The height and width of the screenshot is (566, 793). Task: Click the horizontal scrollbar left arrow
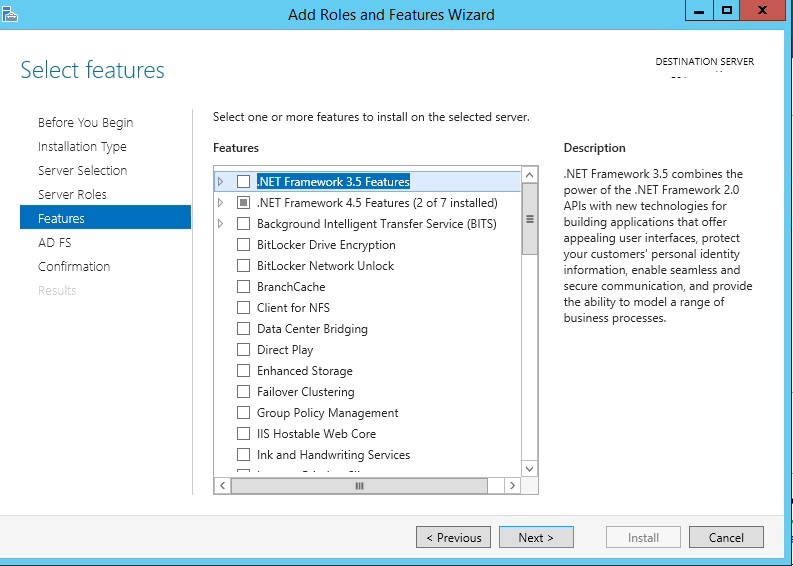tap(223, 485)
